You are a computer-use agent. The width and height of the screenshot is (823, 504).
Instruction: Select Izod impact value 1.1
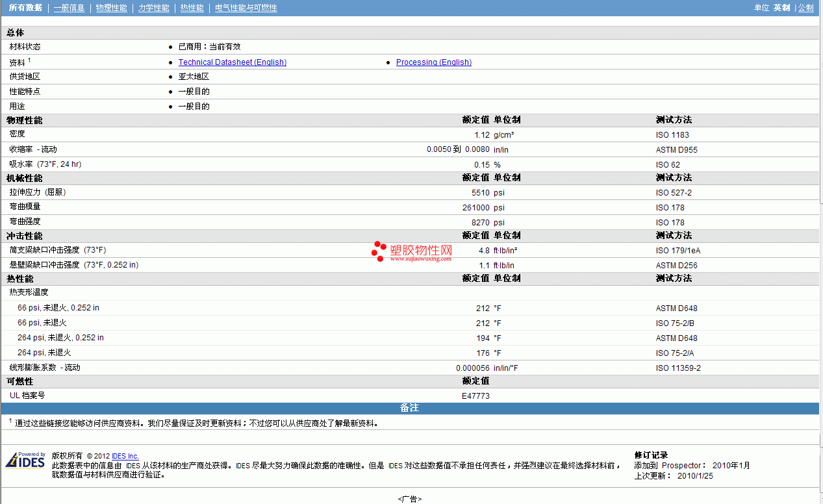[484, 266]
